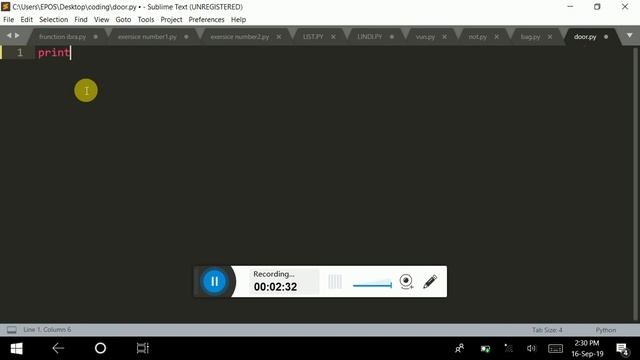Open Cortana circle on the taskbar

click(100, 348)
